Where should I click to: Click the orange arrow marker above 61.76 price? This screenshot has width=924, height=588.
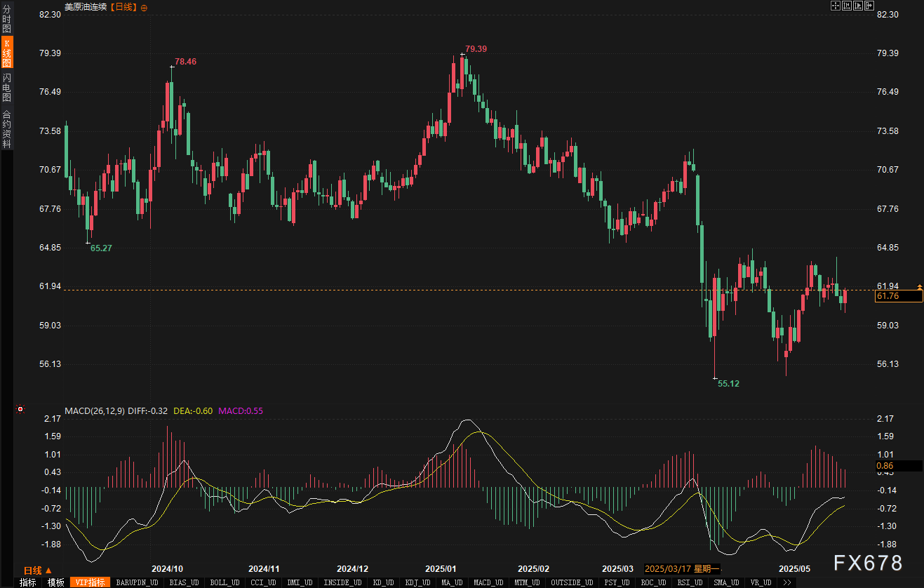coord(919,287)
